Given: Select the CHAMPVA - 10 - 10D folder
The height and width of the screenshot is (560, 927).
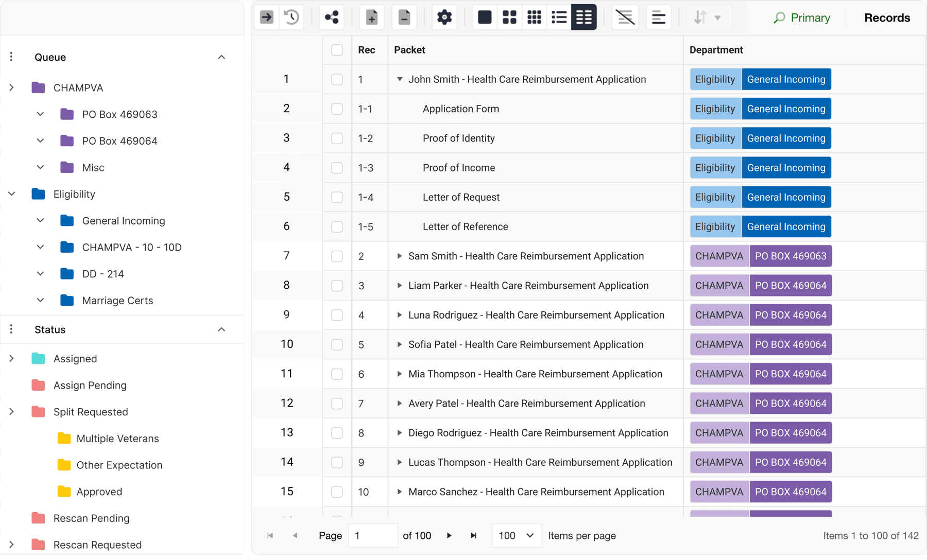Looking at the screenshot, I should 132,248.
